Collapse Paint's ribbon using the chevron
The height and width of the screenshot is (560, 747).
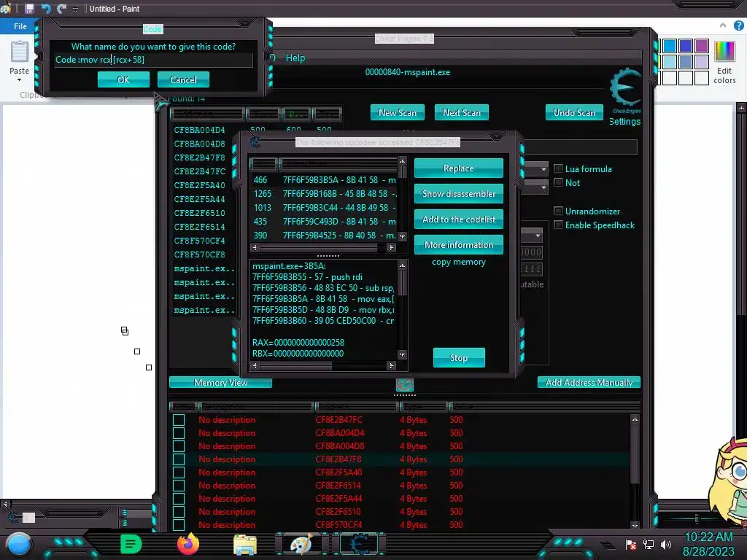pyautogui.click(x=723, y=26)
